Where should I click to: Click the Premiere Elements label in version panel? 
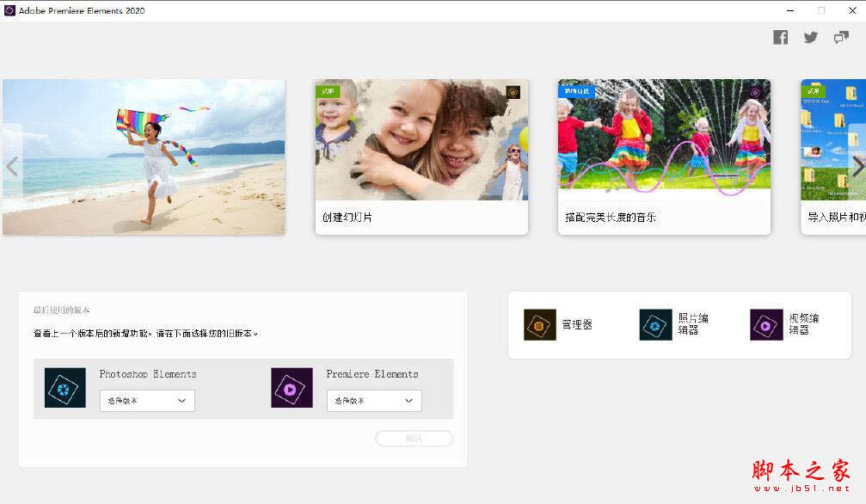pyautogui.click(x=372, y=374)
